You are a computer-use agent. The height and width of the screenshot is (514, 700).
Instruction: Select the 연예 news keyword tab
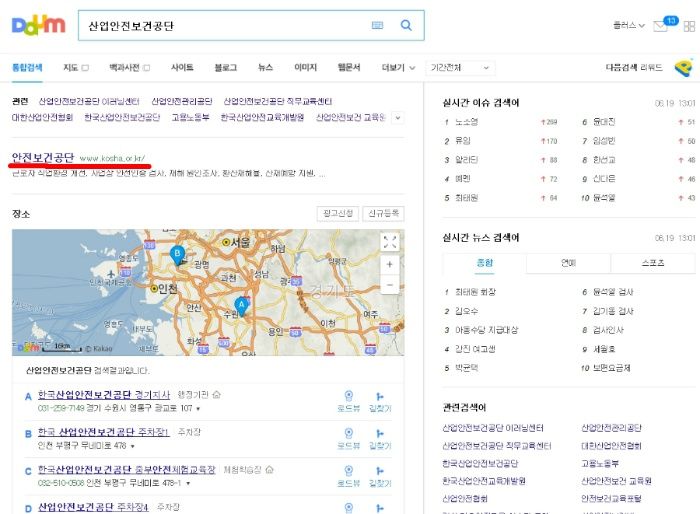tap(568, 263)
